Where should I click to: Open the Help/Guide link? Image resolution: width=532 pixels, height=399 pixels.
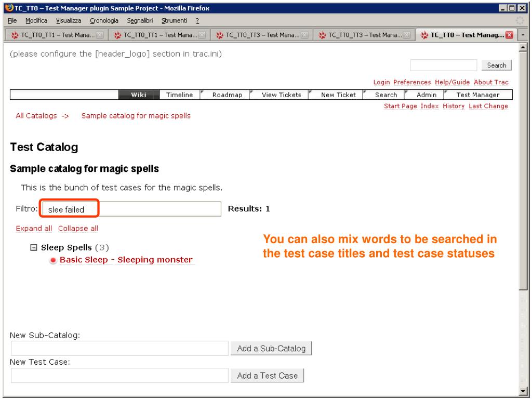click(453, 82)
